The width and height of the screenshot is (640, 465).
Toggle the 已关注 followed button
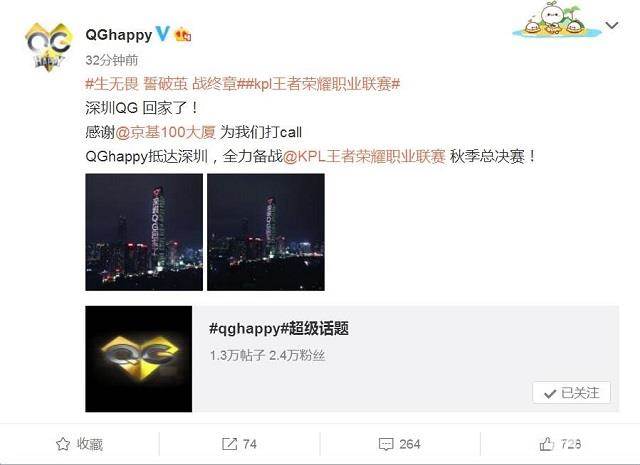coord(571,393)
